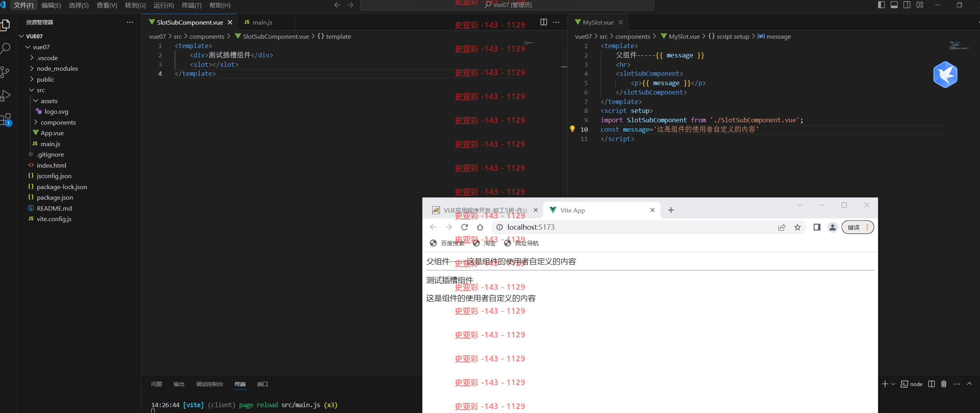Open the 淘宝 bookmark
Image resolution: width=980 pixels, height=413 pixels.
[x=484, y=243]
